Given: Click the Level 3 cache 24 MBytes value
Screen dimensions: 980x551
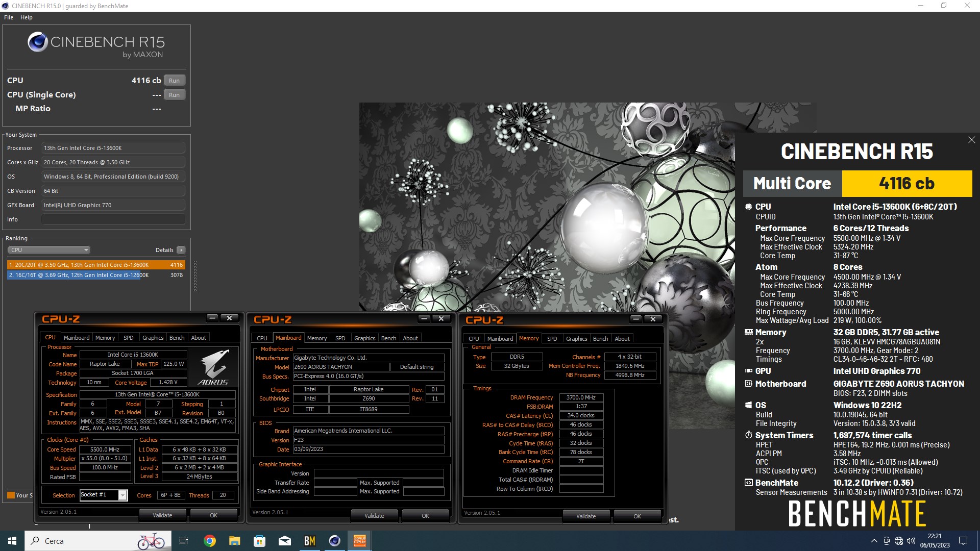Looking at the screenshot, I should 199,477.
